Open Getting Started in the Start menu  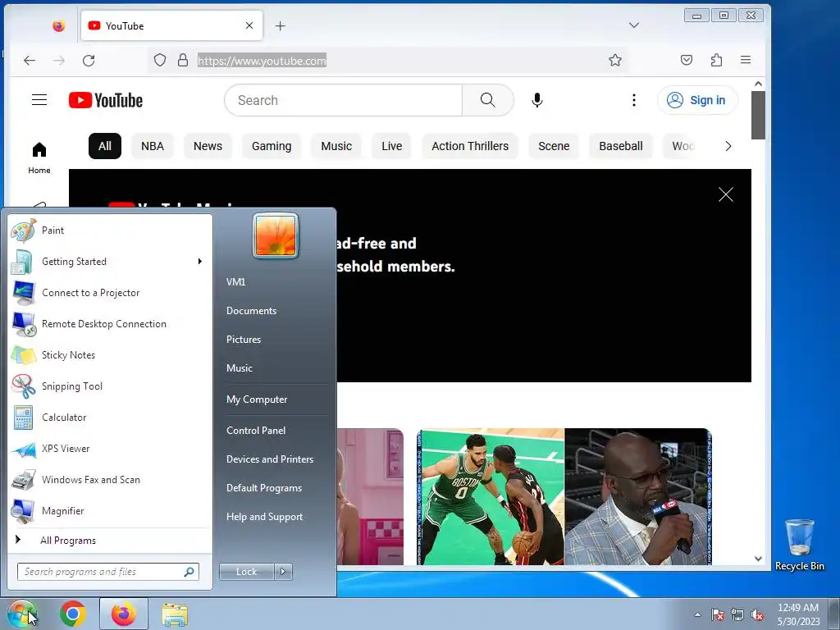pyautogui.click(x=110, y=262)
